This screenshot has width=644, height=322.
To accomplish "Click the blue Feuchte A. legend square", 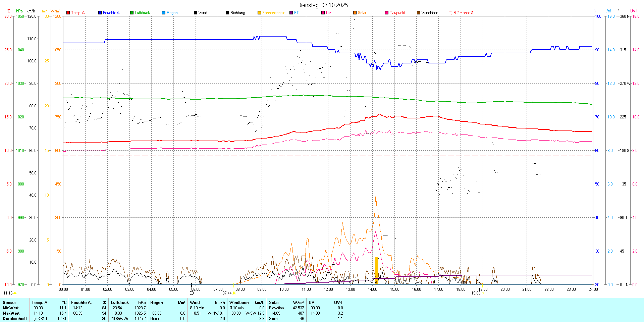I will 100,13.
